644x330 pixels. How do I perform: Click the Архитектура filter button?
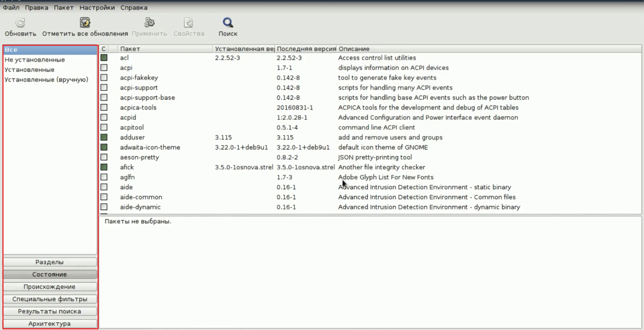pyautogui.click(x=50, y=324)
